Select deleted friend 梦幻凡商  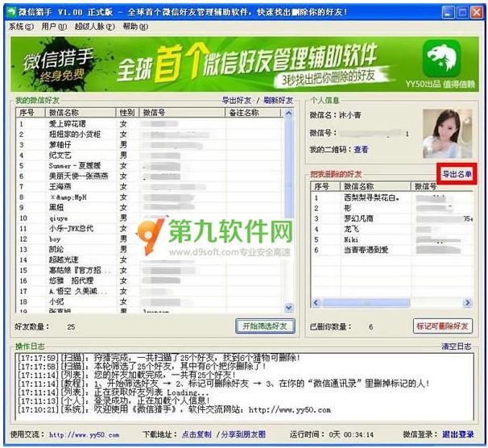point(392,218)
